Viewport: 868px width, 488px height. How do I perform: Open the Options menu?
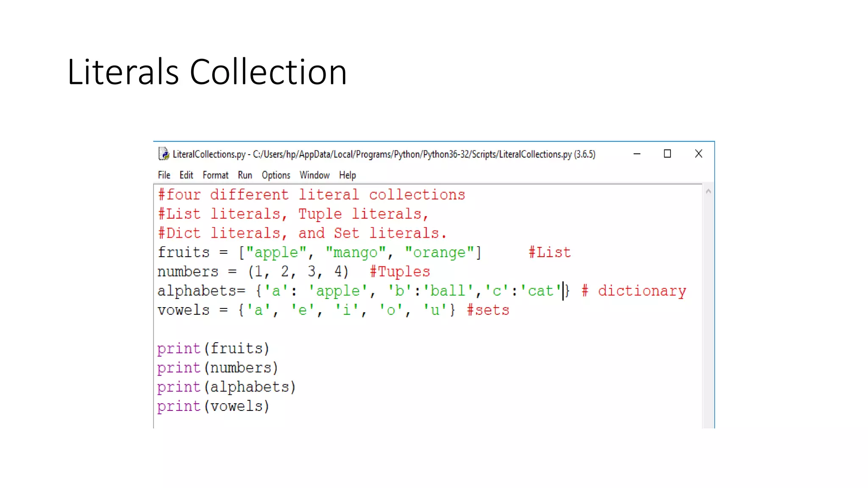click(x=276, y=175)
